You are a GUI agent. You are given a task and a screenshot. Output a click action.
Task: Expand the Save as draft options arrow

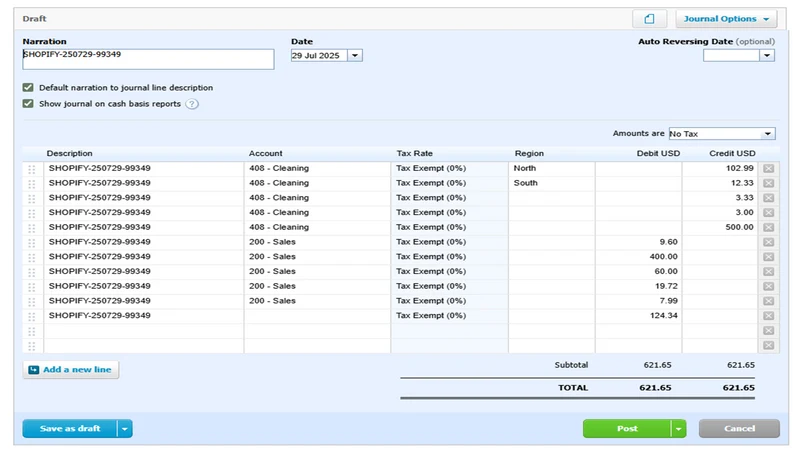124,429
